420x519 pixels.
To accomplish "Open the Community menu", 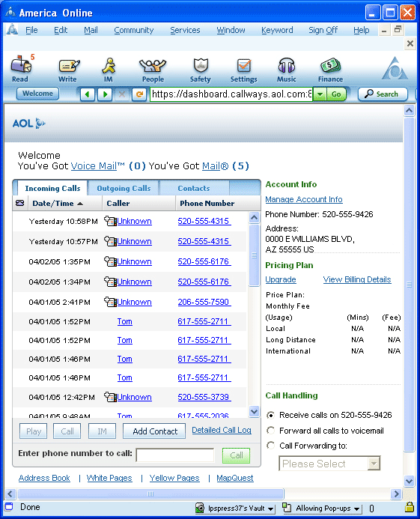I will click(134, 30).
